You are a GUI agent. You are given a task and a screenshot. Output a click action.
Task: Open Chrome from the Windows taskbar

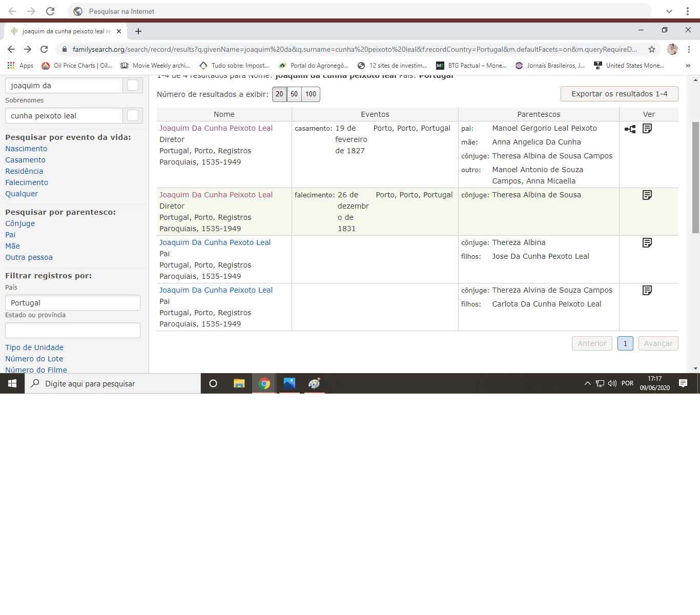point(264,383)
